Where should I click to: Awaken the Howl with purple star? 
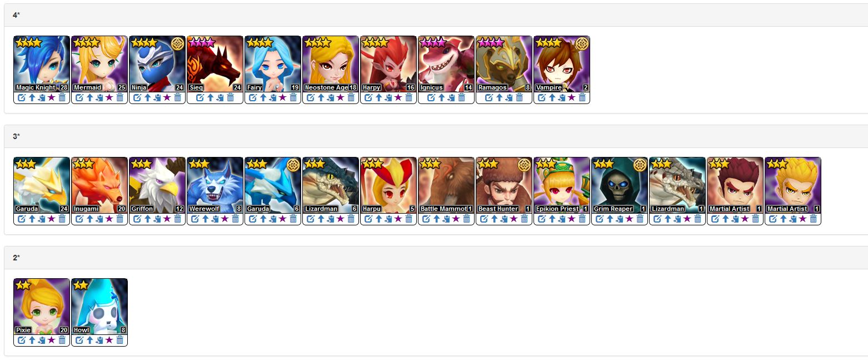(x=109, y=341)
